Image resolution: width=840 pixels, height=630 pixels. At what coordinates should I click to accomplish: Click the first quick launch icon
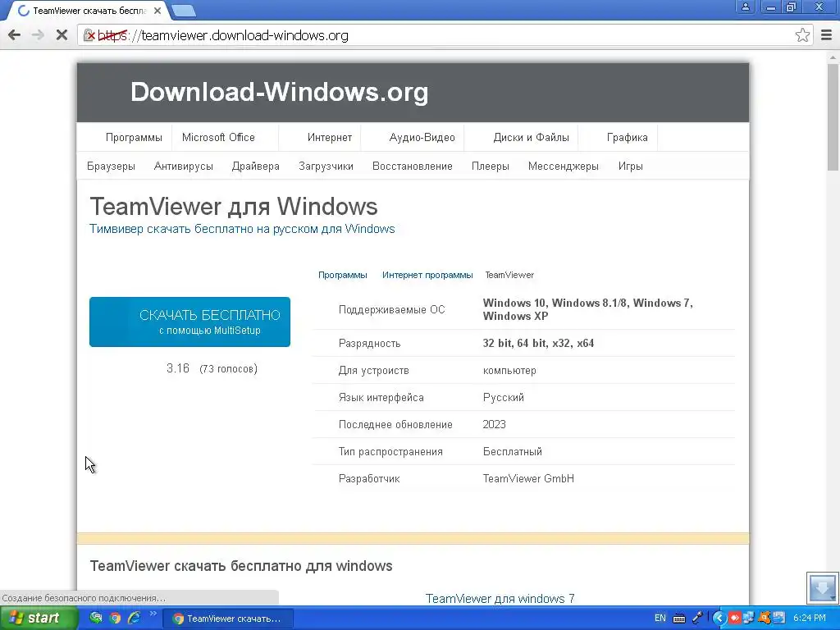96,618
